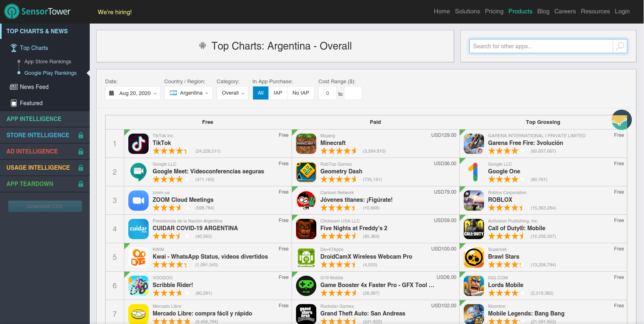Click the ZOOM Cloud Meetings icon
The width and height of the screenshot is (644, 324).
click(138, 201)
